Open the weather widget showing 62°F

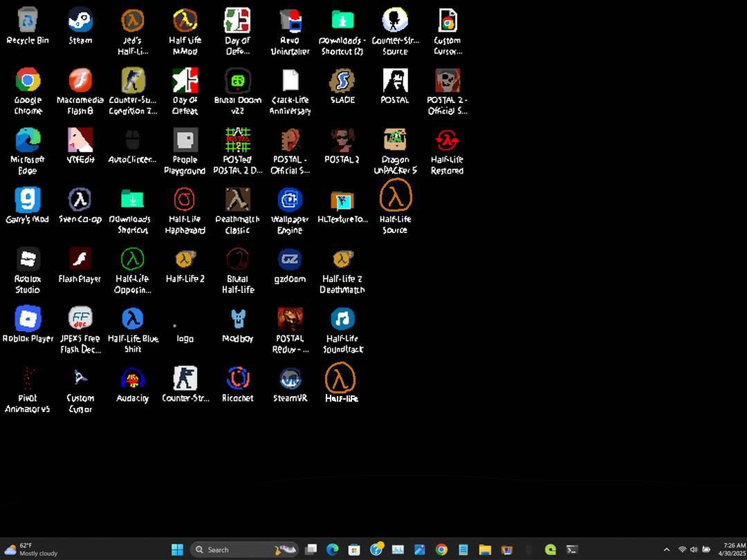point(31,550)
